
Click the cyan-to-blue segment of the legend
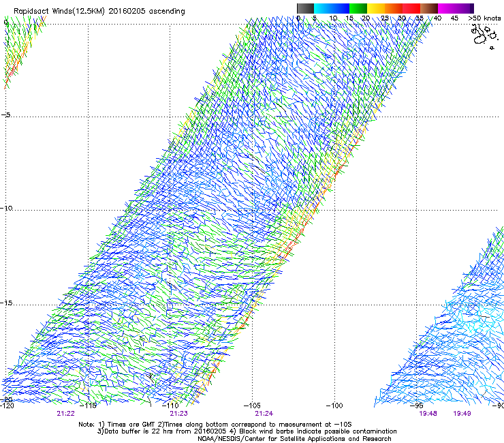[x=332, y=8]
